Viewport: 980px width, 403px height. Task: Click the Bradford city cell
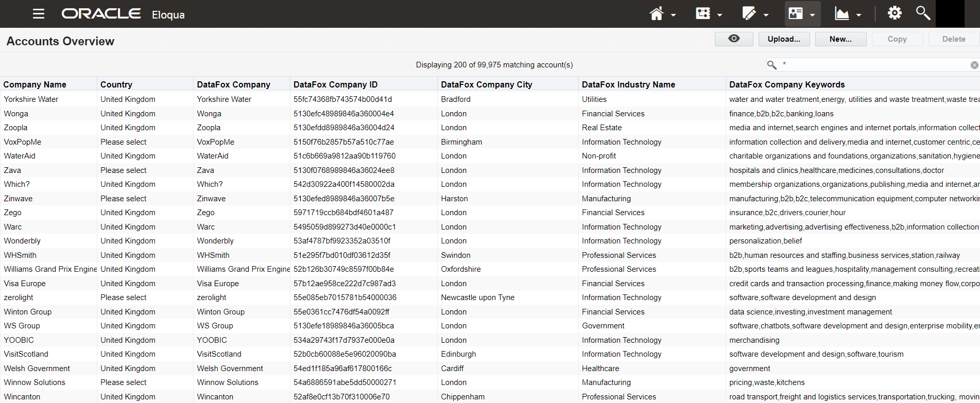click(x=456, y=99)
